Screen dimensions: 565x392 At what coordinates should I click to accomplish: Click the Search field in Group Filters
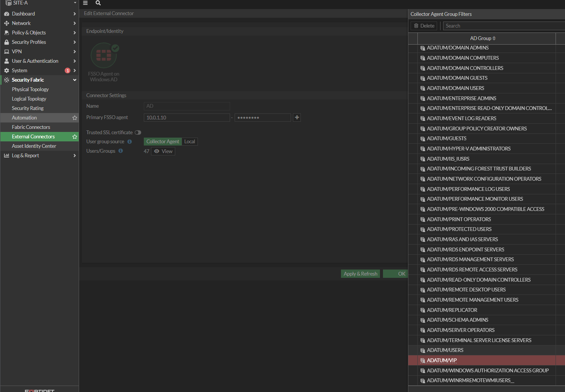click(x=503, y=26)
